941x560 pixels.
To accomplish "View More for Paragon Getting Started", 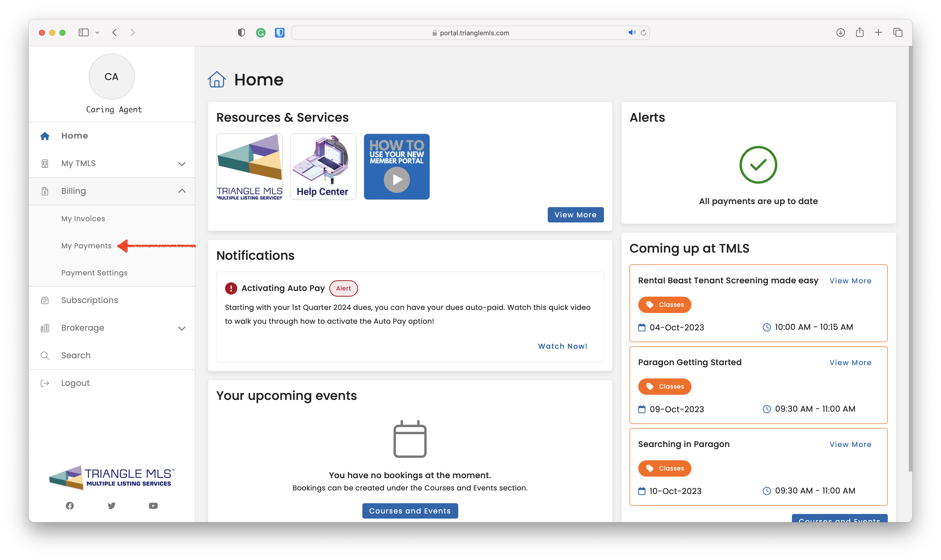I will point(850,363).
